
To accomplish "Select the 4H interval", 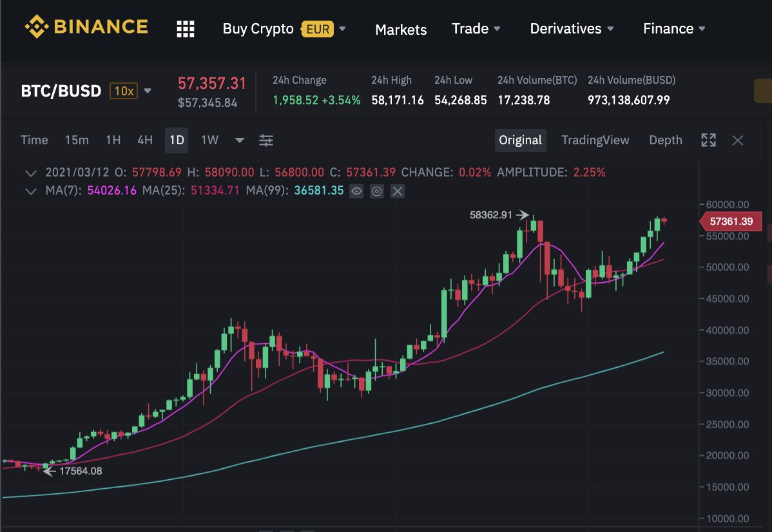I will (145, 140).
